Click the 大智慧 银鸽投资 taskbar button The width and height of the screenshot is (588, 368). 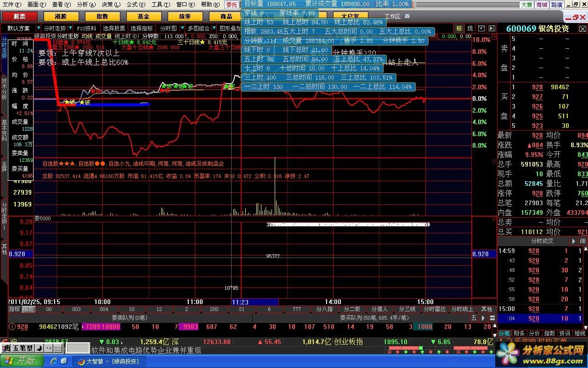tap(109, 361)
